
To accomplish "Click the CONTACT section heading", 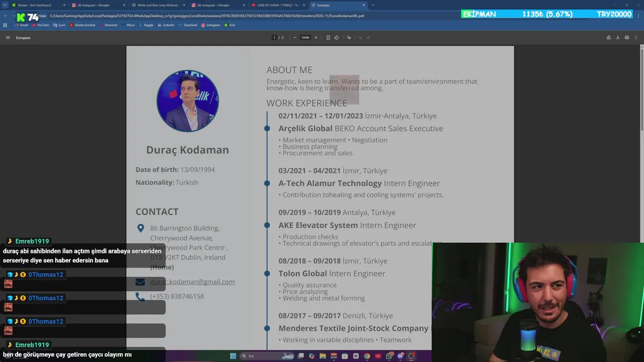I will (157, 212).
